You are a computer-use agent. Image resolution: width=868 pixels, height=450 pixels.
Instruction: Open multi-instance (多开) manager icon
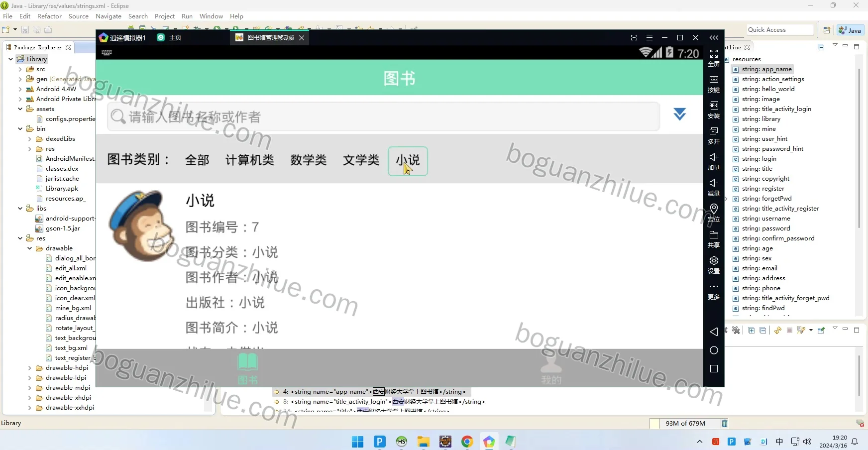(x=714, y=135)
